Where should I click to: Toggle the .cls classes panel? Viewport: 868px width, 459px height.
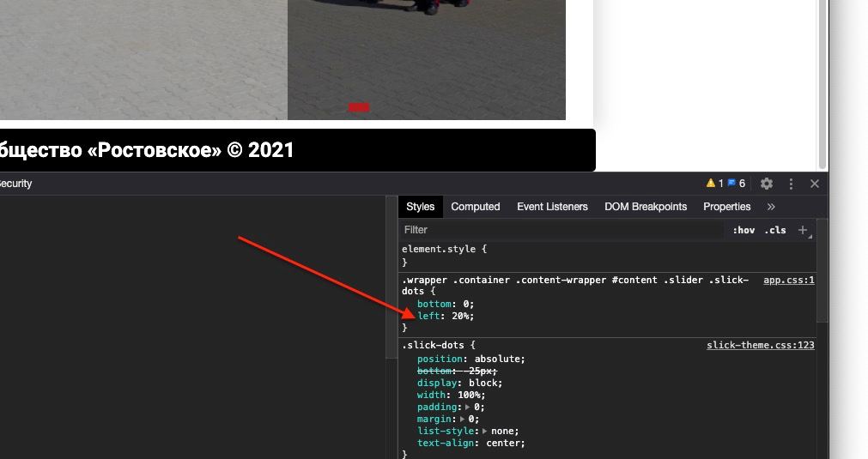coord(775,230)
